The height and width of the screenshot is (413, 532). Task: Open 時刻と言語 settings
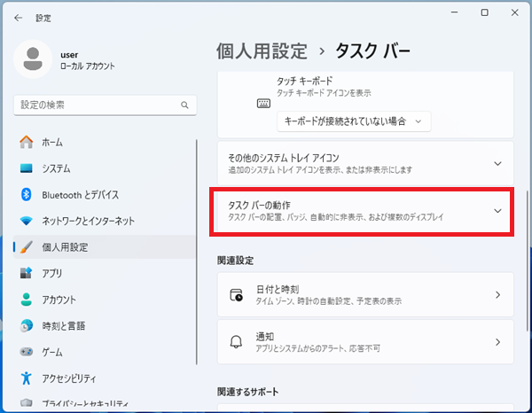[64, 325]
